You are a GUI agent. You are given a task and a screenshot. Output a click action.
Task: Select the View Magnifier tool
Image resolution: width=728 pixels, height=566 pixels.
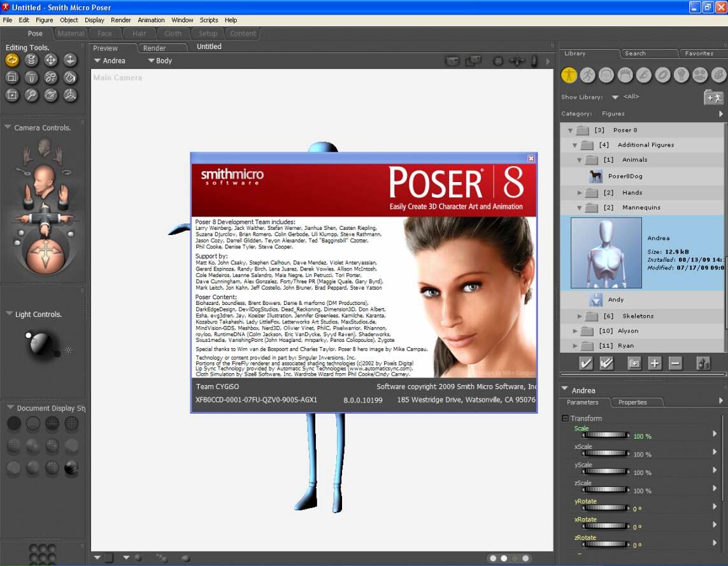tap(31, 95)
